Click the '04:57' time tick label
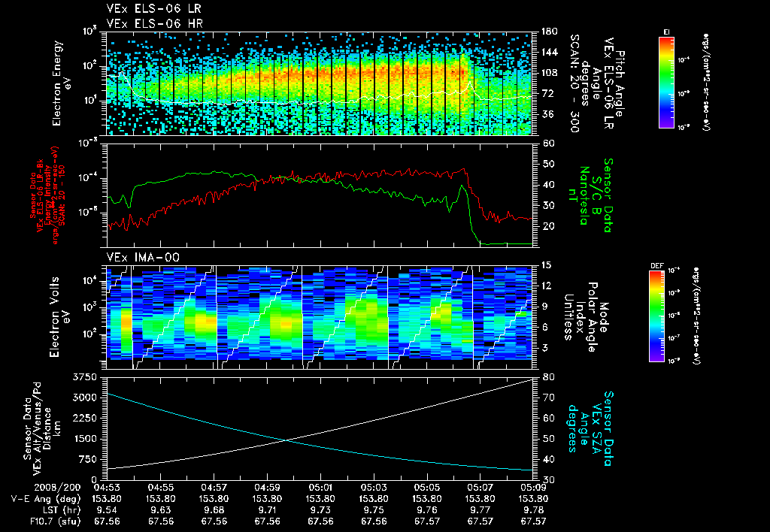 click(x=214, y=488)
